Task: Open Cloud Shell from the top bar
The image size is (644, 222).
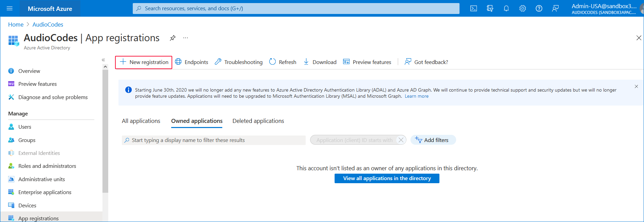Action: pos(473,9)
